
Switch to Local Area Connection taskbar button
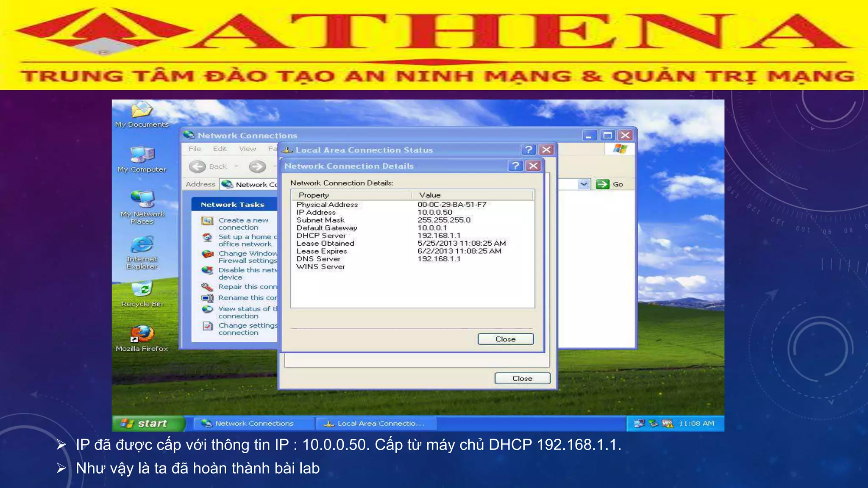[x=376, y=423]
